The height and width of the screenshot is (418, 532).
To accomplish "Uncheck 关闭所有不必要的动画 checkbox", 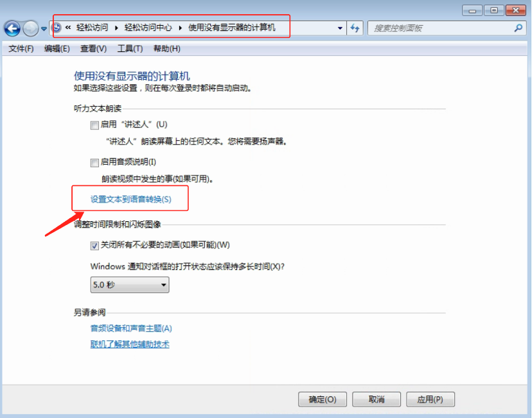I will click(94, 246).
